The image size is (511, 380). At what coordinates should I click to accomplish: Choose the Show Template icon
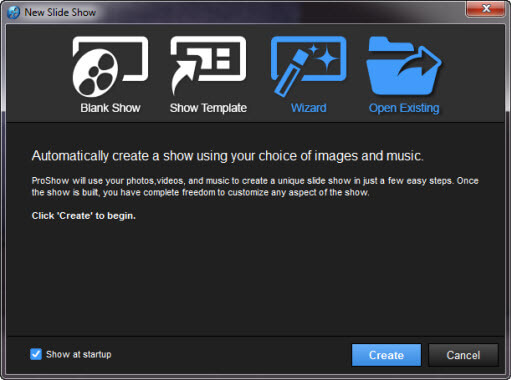pyautogui.click(x=208, y=65)
